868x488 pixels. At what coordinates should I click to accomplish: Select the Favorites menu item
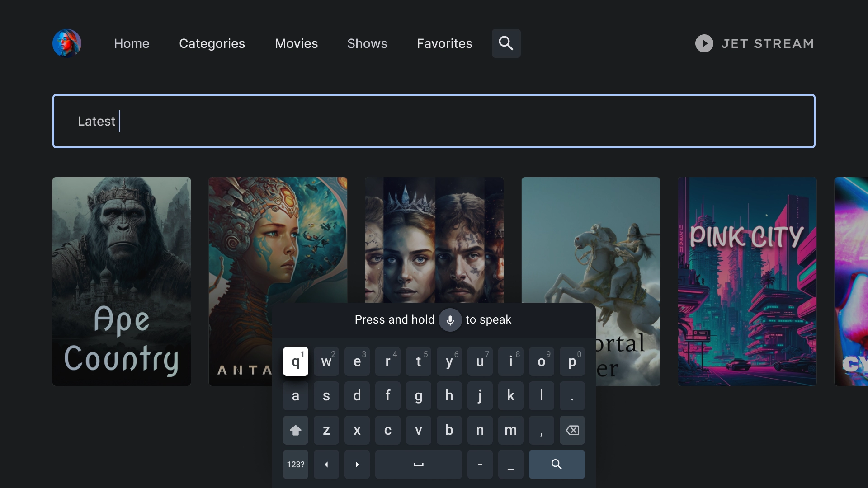tap(444, 43)
